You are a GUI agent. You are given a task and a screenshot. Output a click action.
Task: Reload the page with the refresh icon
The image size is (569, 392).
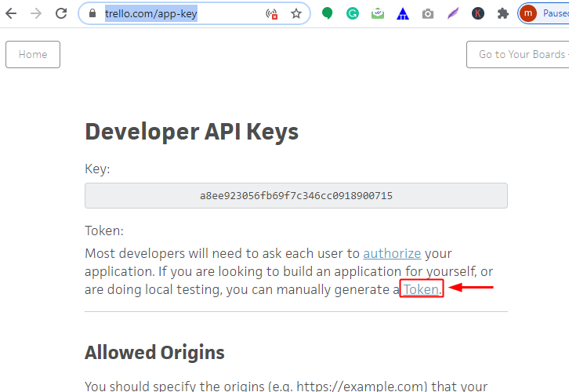[x=61, y=14]
